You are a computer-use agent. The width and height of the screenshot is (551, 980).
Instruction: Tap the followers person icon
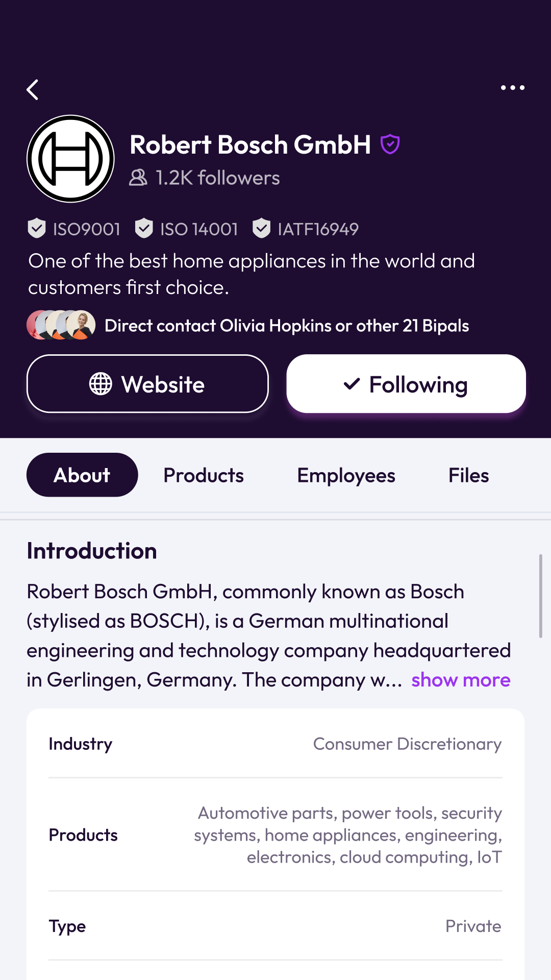click(138, 178)
